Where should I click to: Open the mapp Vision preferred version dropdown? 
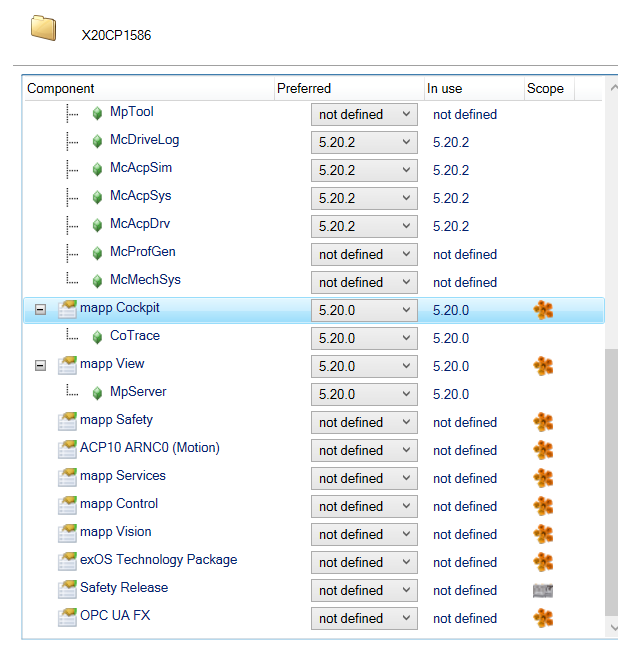[x=364, y=534]
